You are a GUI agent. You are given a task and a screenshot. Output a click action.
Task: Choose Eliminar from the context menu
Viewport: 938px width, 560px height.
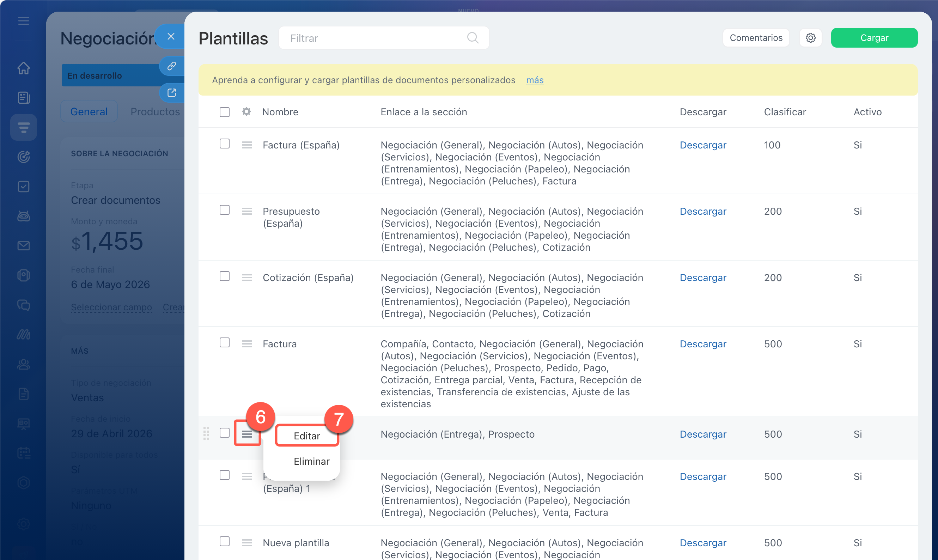click(311, 461)
